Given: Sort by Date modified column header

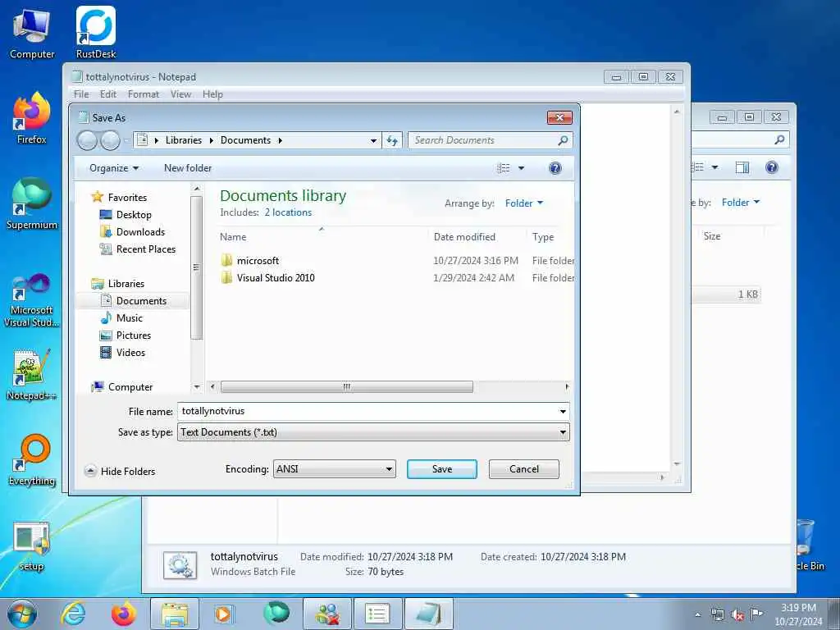Looking at the screenshot, I should click(464, 237).
